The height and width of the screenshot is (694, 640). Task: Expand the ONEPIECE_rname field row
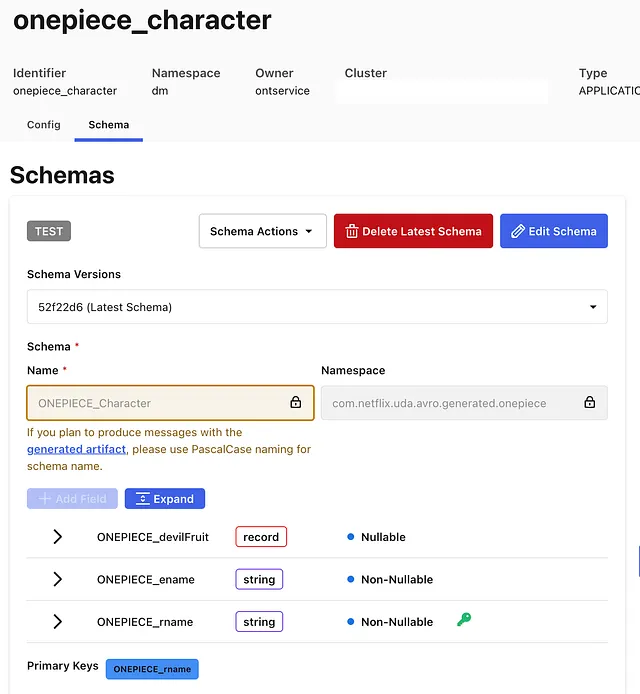point(57,622)
